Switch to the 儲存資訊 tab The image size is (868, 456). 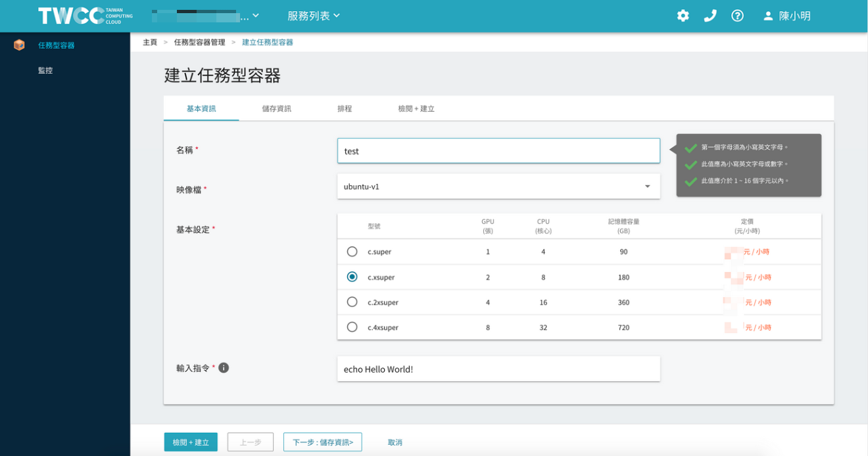pos(276,108)
